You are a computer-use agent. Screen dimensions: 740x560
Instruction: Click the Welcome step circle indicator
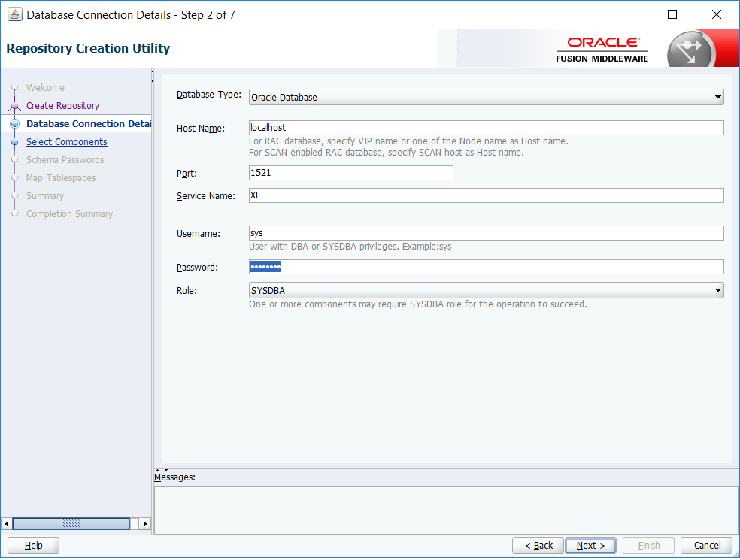point(15,87)
